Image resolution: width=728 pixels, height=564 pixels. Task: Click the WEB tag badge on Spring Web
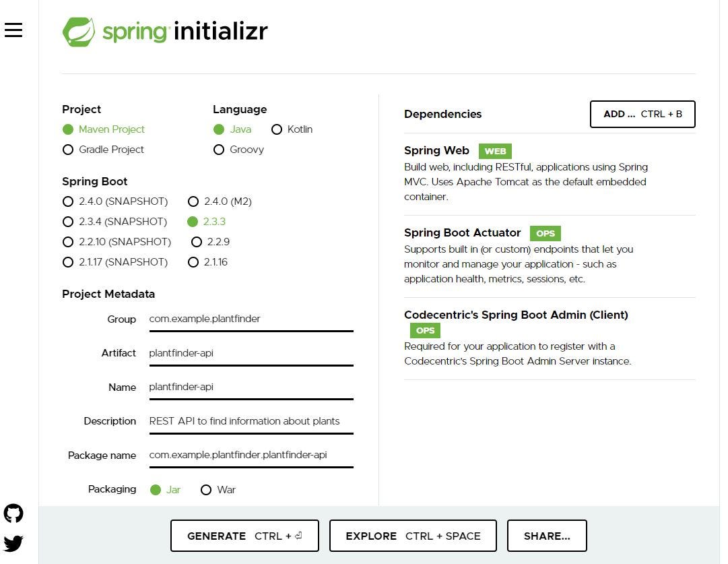tap(495, 151)
